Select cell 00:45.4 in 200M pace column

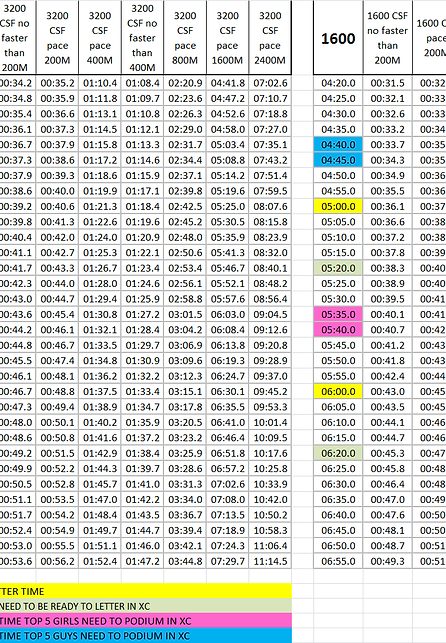(x=57, y=315)
